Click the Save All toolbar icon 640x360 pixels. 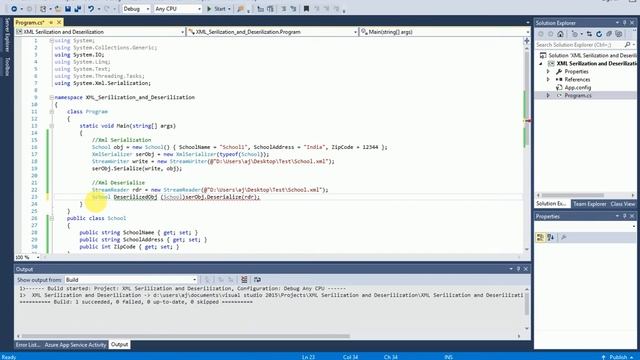(78, 9)
